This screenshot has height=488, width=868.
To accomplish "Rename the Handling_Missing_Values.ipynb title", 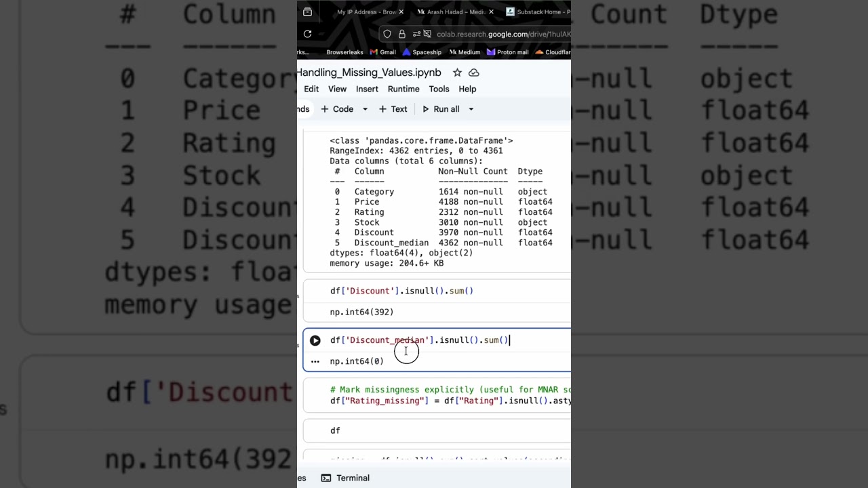I will 369,73.
